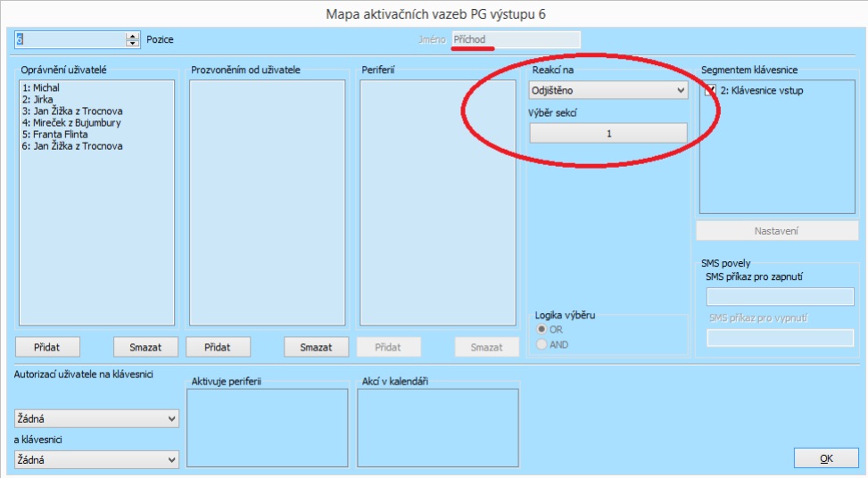The width and height of the screenshot is (868, 478).
Task: Select the OR logic radio button
Action: click(x=542, y=330)
